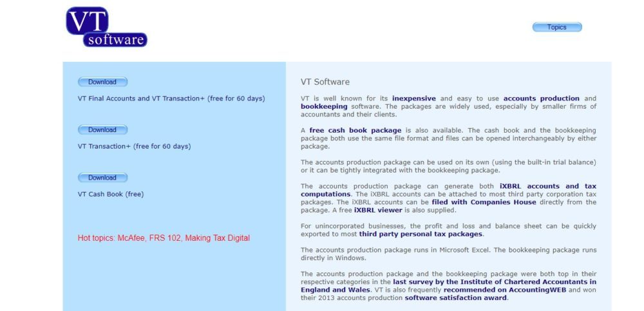The height and width of the screenshot is (311, 644).
Task: Open the 'accounts production' link
Action: click(541, 99)
